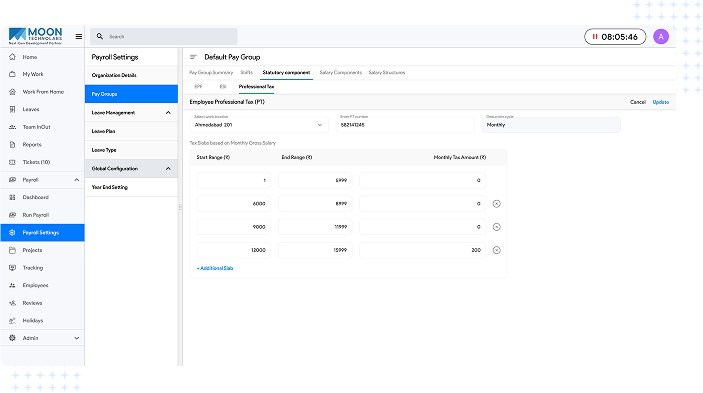The image size is (703, 393).
Task: Click the Payroll section icon
Action: (x=13, y=180)
